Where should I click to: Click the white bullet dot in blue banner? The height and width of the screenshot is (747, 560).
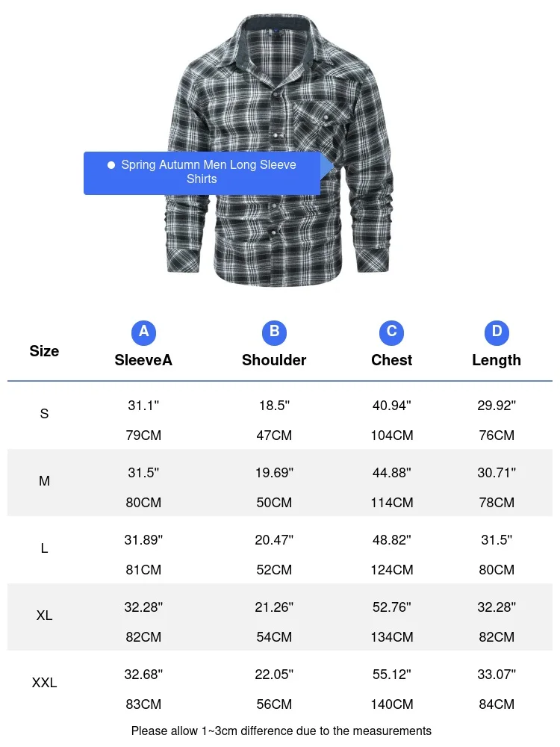pyautogui.click(x=111, y=165)
